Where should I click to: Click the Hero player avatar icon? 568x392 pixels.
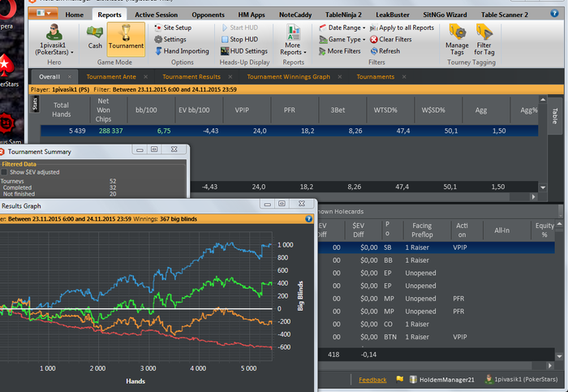(x=54, y=32)
